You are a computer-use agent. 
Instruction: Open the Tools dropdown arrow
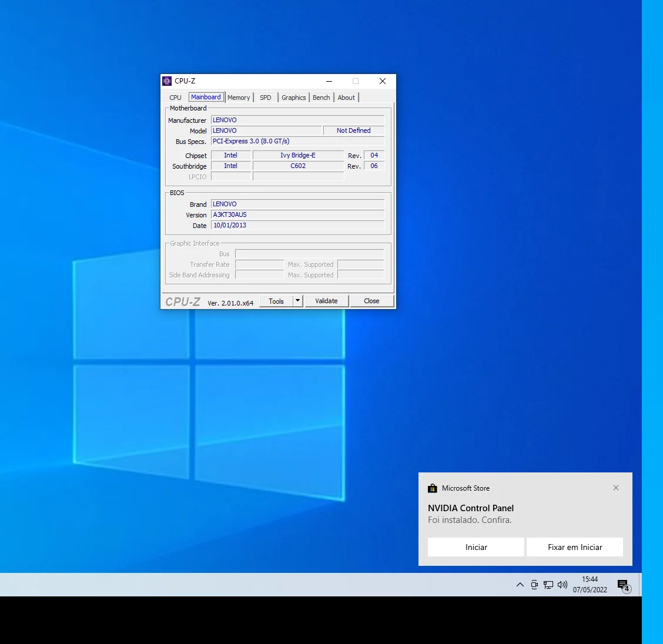(x=298, y=301)
